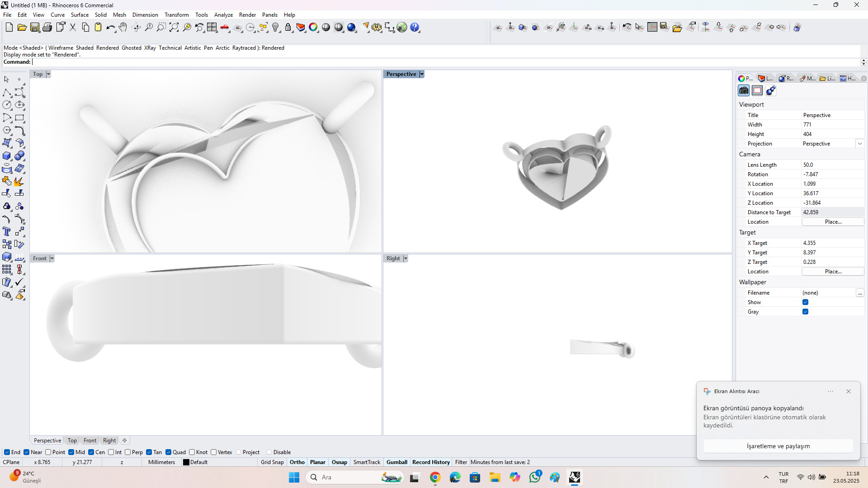The height and width of the screenshot is (488, 868).
Task: Click İşaretleme ve paylaşım button
Action: (778, 446)
